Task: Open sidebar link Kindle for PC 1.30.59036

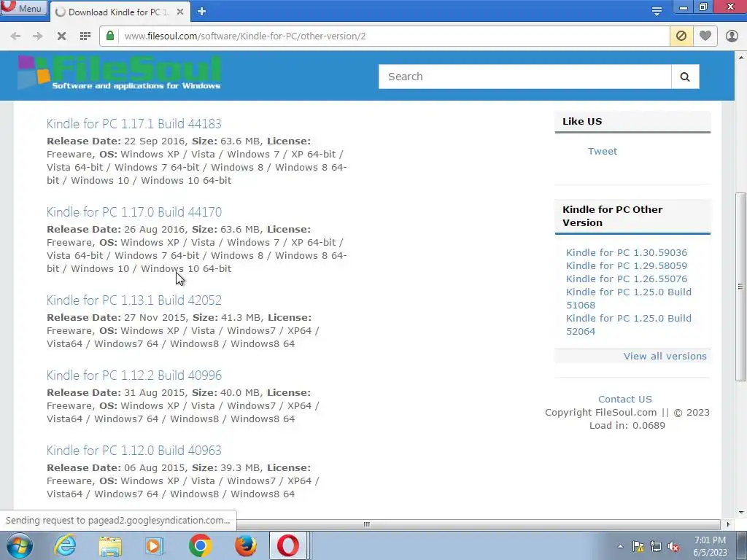Action: click(x=627, y=253)
